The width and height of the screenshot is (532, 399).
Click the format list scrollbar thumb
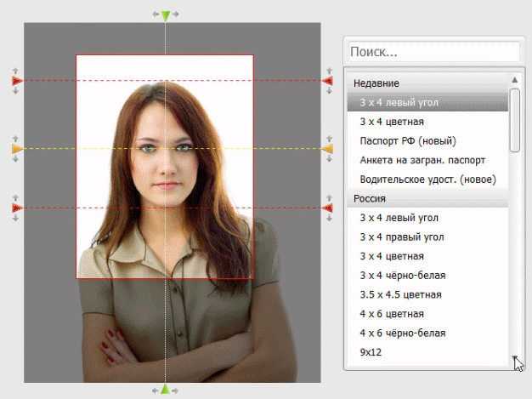click(515, 120)
